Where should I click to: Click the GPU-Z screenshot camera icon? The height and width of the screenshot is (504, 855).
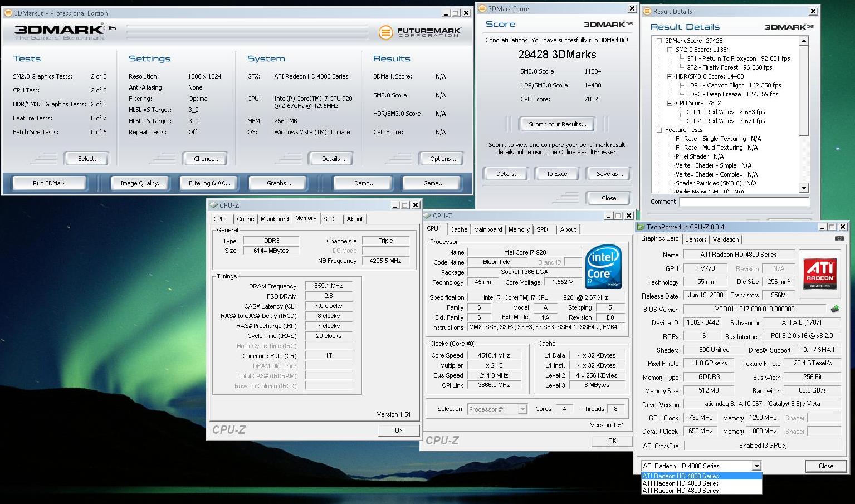pos(839,238)
